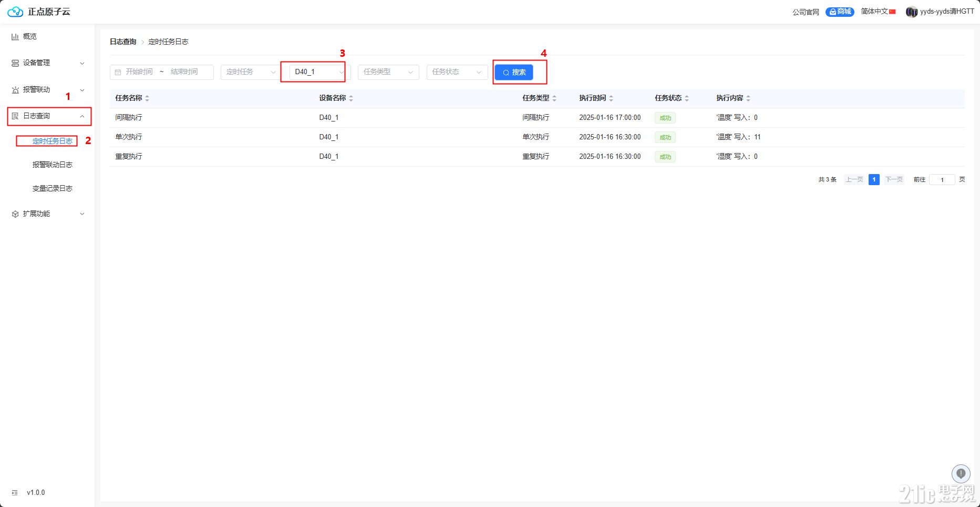Click the 重复执行 task name cell

[x=129, y=157]
